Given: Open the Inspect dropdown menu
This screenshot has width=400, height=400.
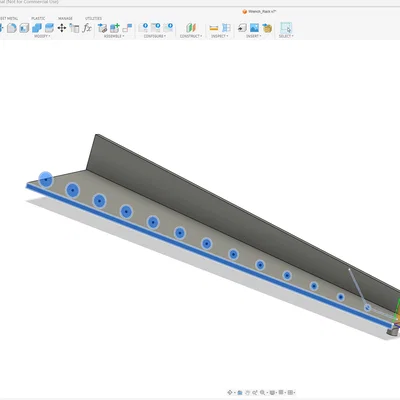Looking at the screenshot, I should [x=220, y=36].
